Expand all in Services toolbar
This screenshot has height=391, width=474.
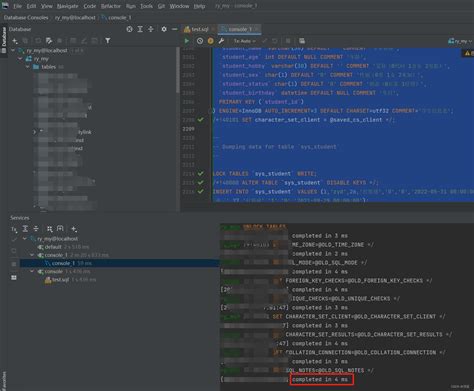click(x=25, y=229)
